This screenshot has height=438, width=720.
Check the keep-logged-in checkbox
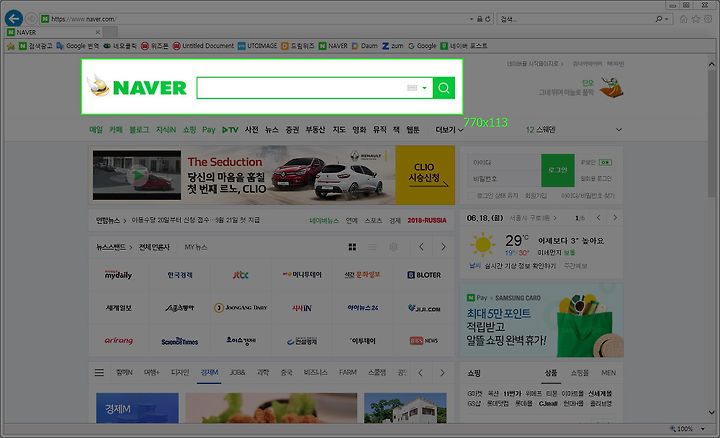471,196
